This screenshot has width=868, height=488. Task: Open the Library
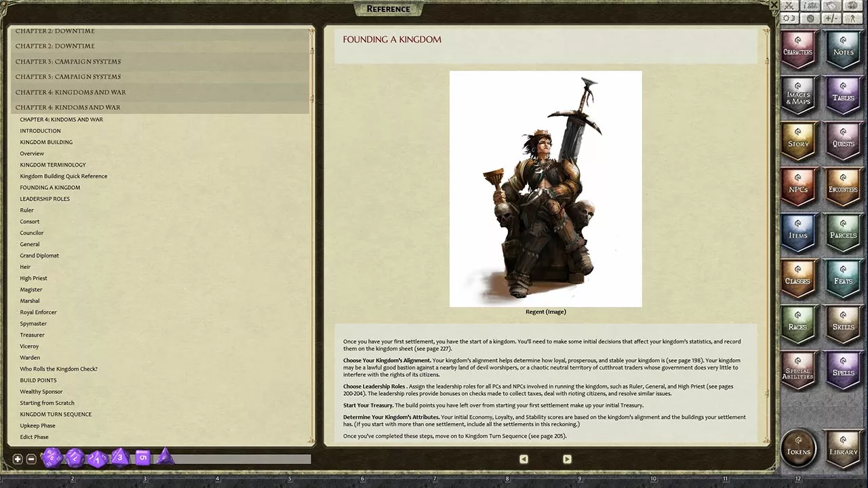tap(843, 449)
